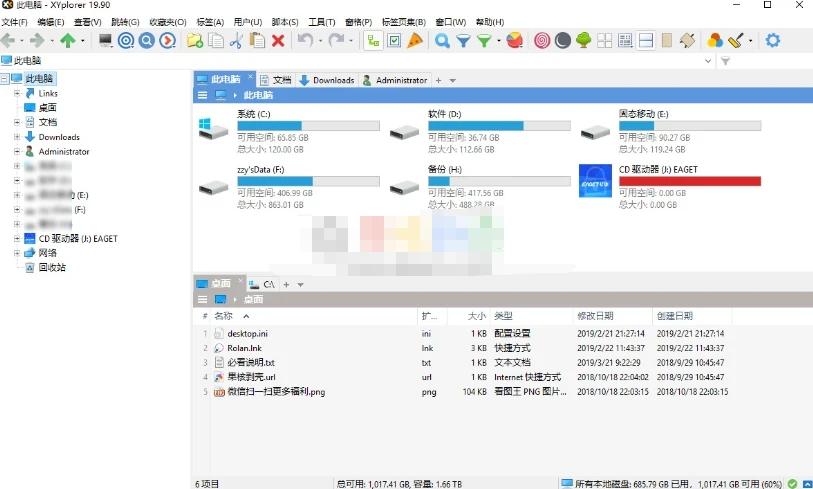Click the beige panel toolbar icon
813x489 pixels.
tap(667, 40)
